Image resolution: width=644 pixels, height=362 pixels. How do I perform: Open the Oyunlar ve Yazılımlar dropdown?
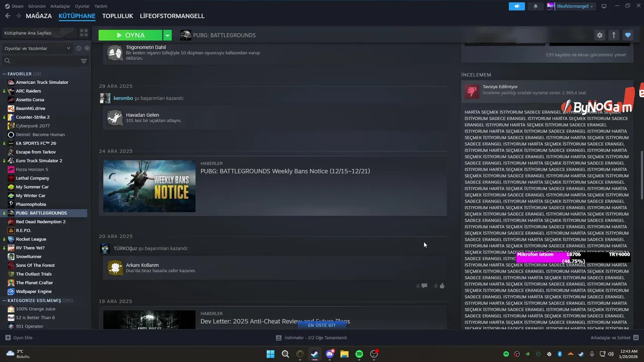(x=37, y=48)
